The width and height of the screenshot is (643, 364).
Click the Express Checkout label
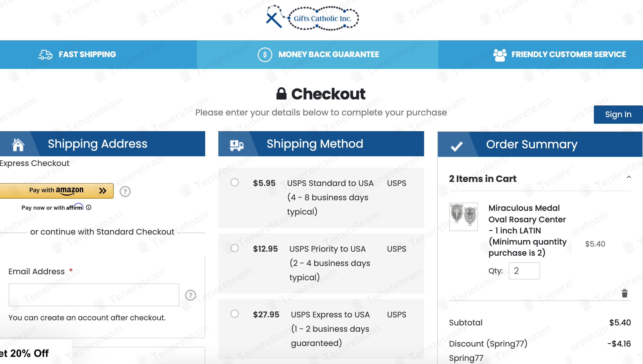[35, 163]
